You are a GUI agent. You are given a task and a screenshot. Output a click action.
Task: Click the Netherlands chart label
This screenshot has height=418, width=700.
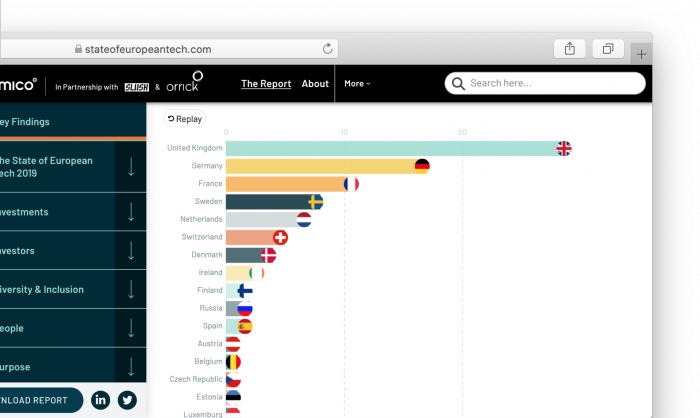201,219
